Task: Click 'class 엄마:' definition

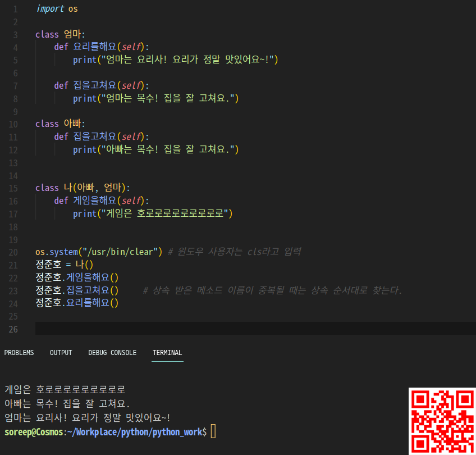Action: (60, 34)
